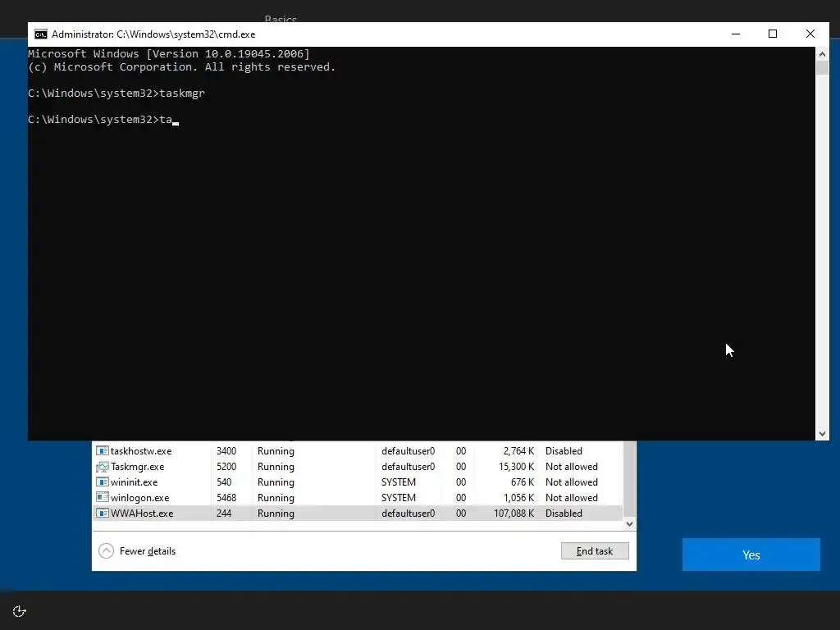Click PID 244 cell
840x630 pixels.
pos(224,514)
